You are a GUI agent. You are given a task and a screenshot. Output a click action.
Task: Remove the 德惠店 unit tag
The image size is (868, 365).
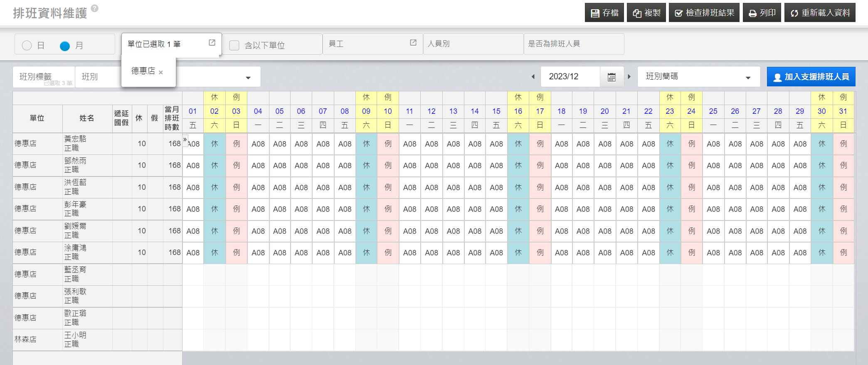pos(161,72)
